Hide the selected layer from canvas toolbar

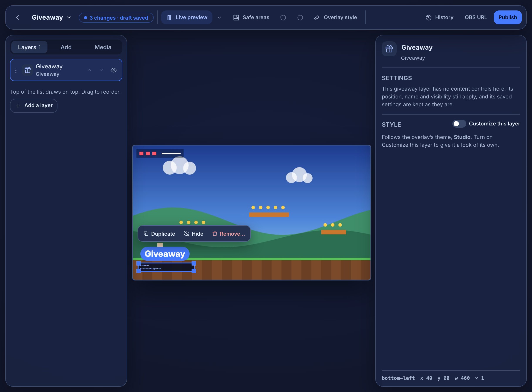[x=194, y=234]
